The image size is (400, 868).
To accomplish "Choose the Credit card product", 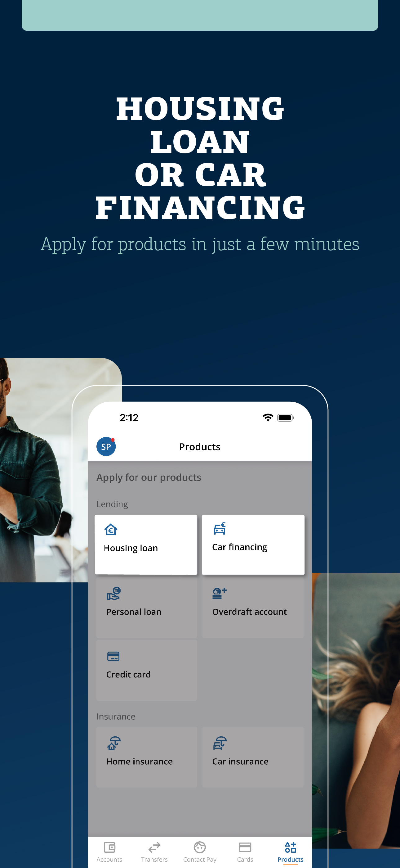I will coord(146,671).
